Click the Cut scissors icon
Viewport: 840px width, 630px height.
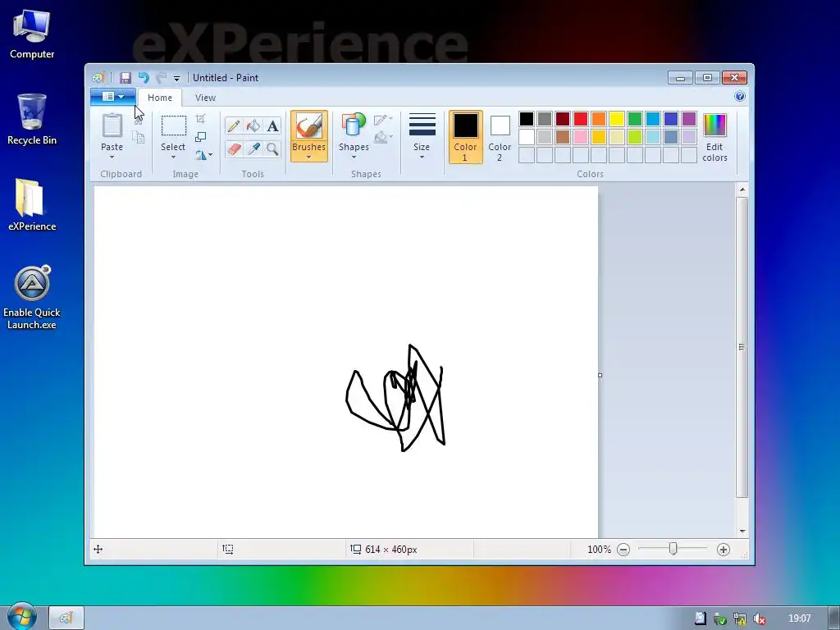(x=138, y=119)
